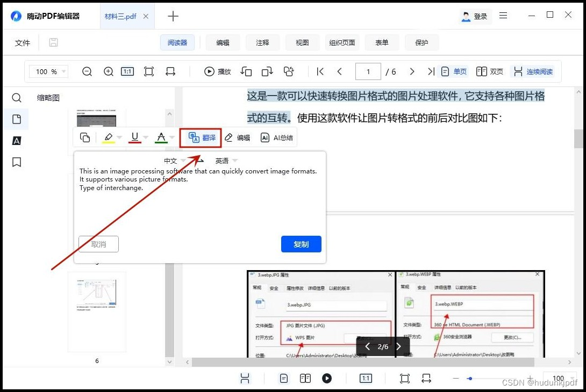
Task: Open search panel in left sidebar
Action: (17, 98)
